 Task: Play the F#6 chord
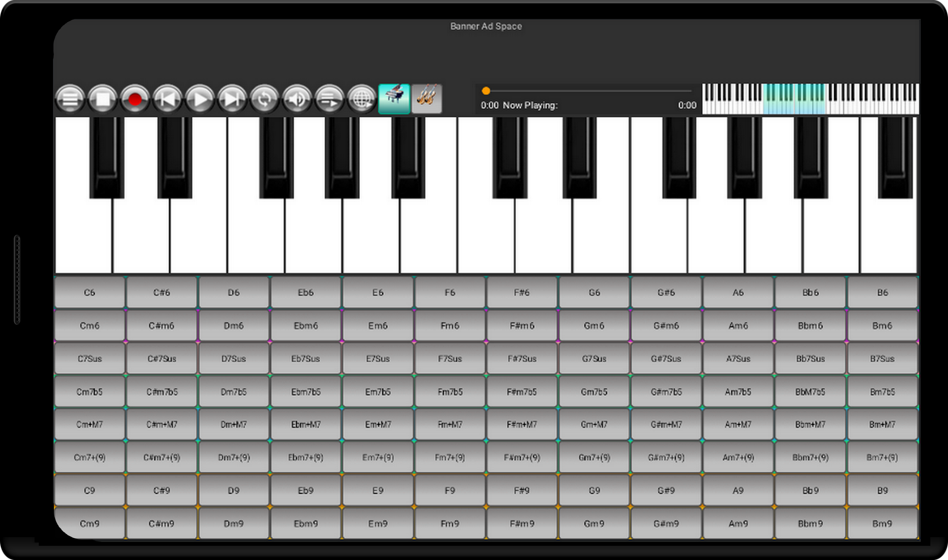click(x=522, y=292)
